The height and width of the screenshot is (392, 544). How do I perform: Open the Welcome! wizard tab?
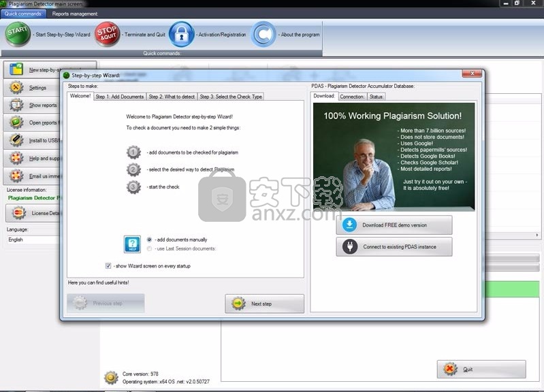[80, 96]
